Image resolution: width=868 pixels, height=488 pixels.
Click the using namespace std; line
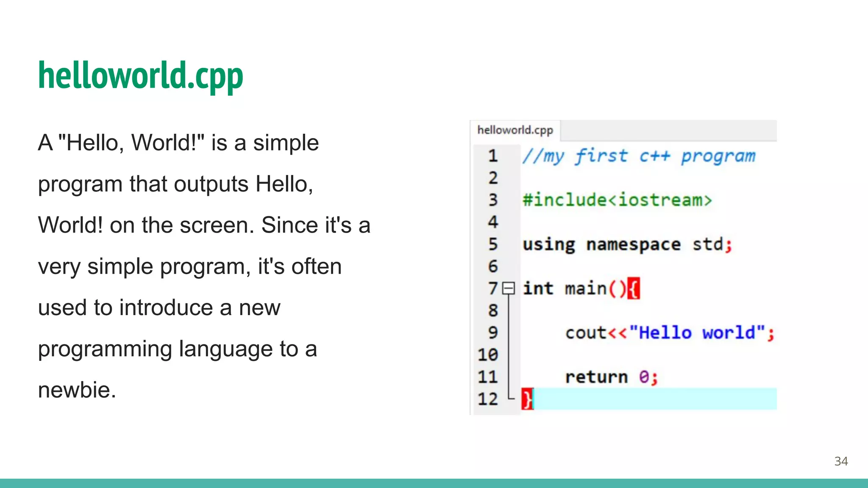[x=627, y=244]
